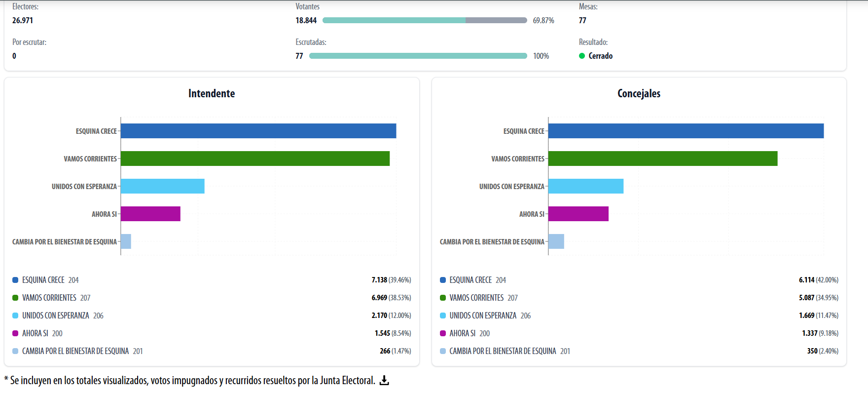Select the ESQUINA CRECE bar in Intendente chart
This screenshot has height=396, width=868.
(258, 131)
